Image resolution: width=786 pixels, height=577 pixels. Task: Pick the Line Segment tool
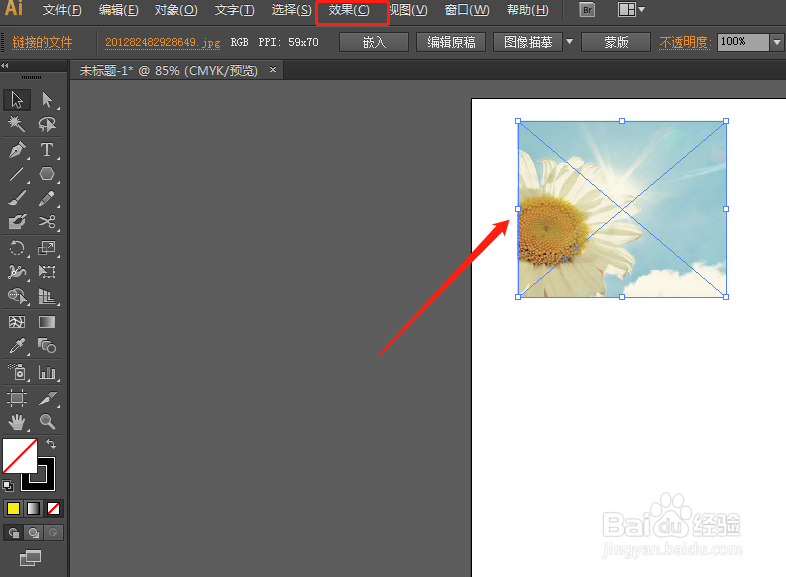[x=17, y=174]
